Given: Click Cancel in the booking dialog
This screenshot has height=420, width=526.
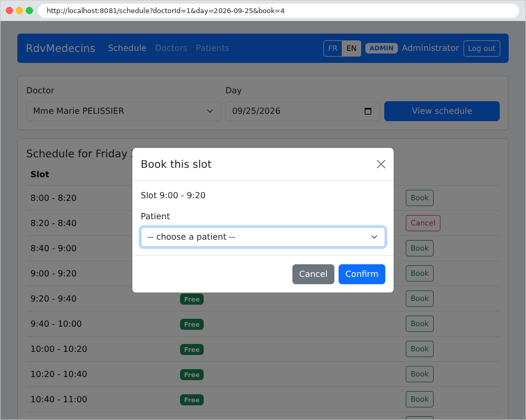Looking at the screenshot, I should pos(313,274).
